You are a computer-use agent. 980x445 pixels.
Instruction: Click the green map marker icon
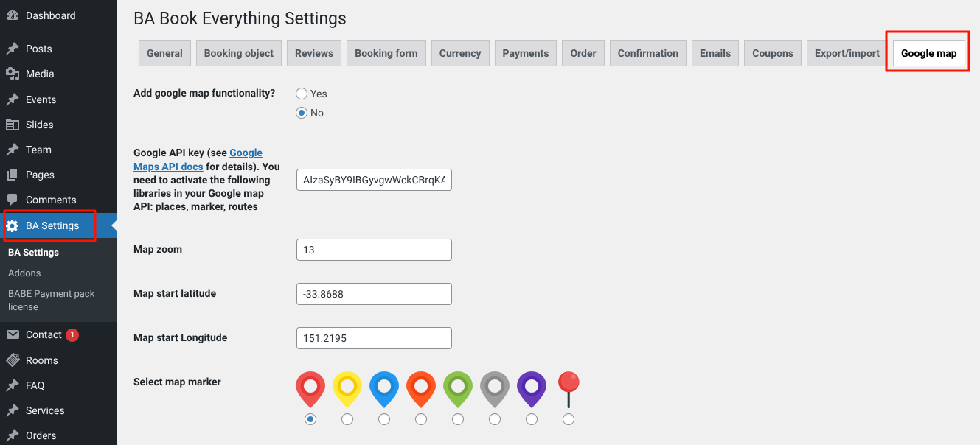pos(458,389)
